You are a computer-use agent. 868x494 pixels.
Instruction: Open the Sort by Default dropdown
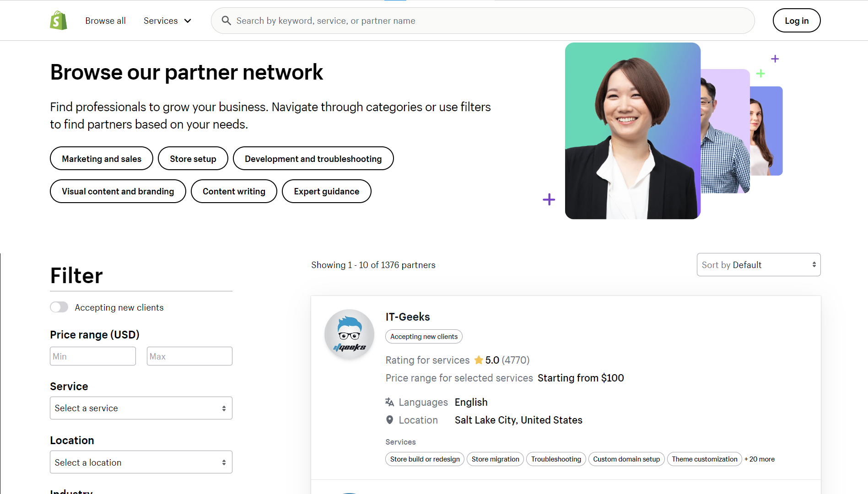[x=759, y=265]
